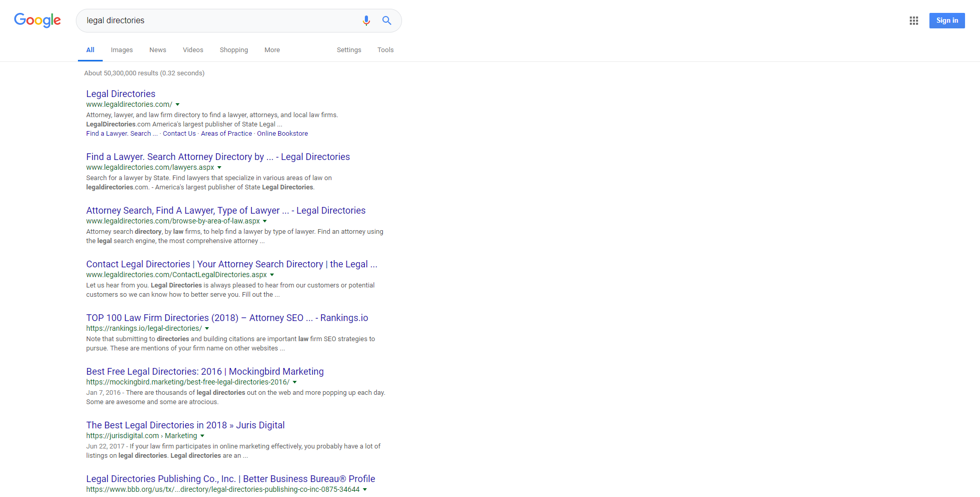Expand arrow next to browse-by-area-of-law.aspx URL
Screen dimensions: 980x497
[265, 221]
